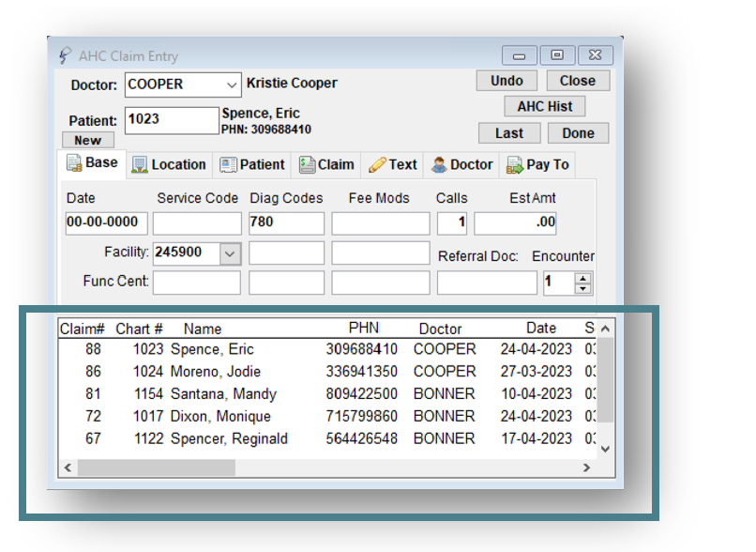Click the horizontal scrollbar thumb
The width and height of the screenshot is (756, 552).
coord(157,468)
